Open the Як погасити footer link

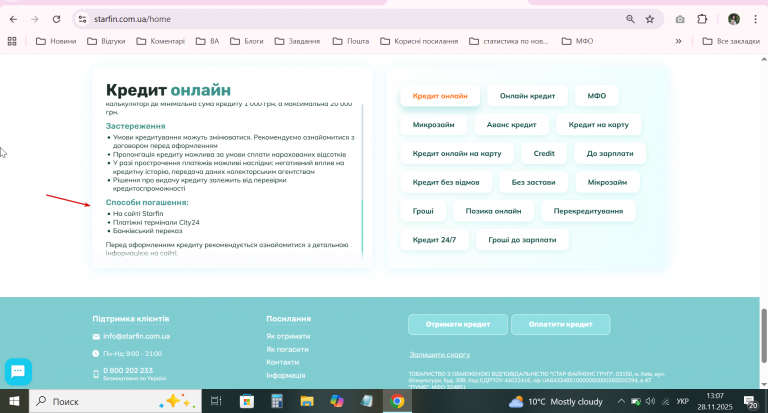click(x=288, y=349)
